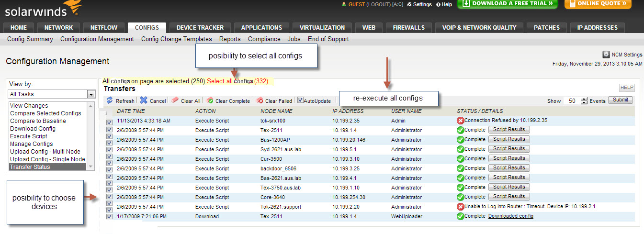644x234 pixels.
Task: Click the green Complete icon for Tex-3750.aus.lab
Action: click(461, 188)
